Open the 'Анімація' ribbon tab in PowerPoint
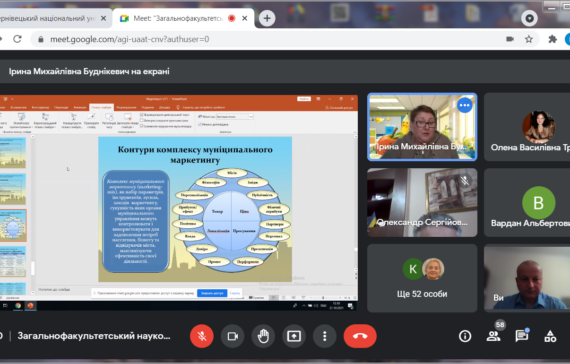The width and height of the screenshot is (570, 364). coord(80,107)
